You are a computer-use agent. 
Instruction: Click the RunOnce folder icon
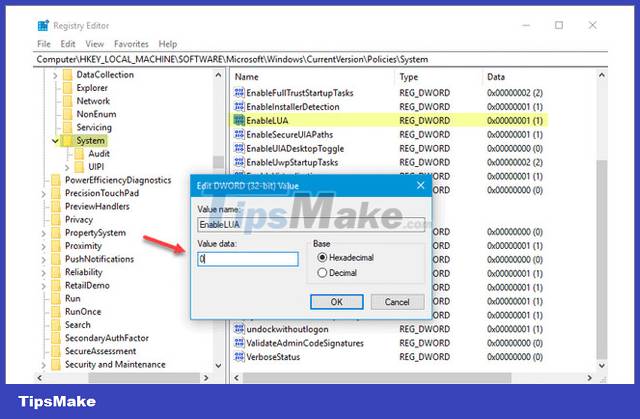click(56, 311)
